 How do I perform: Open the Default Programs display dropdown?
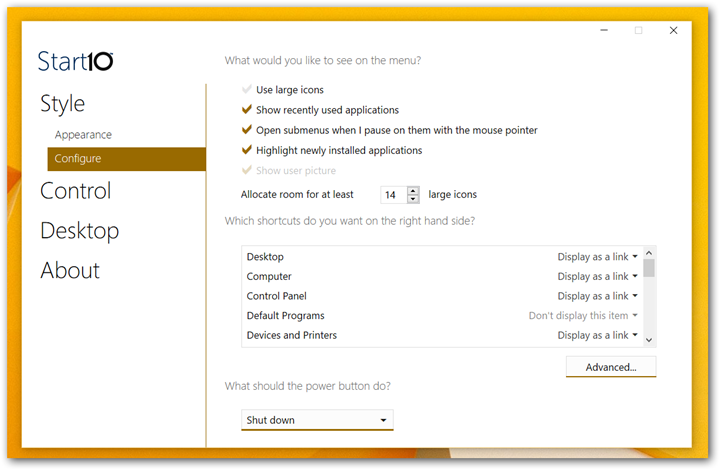[x=583, y=315]
